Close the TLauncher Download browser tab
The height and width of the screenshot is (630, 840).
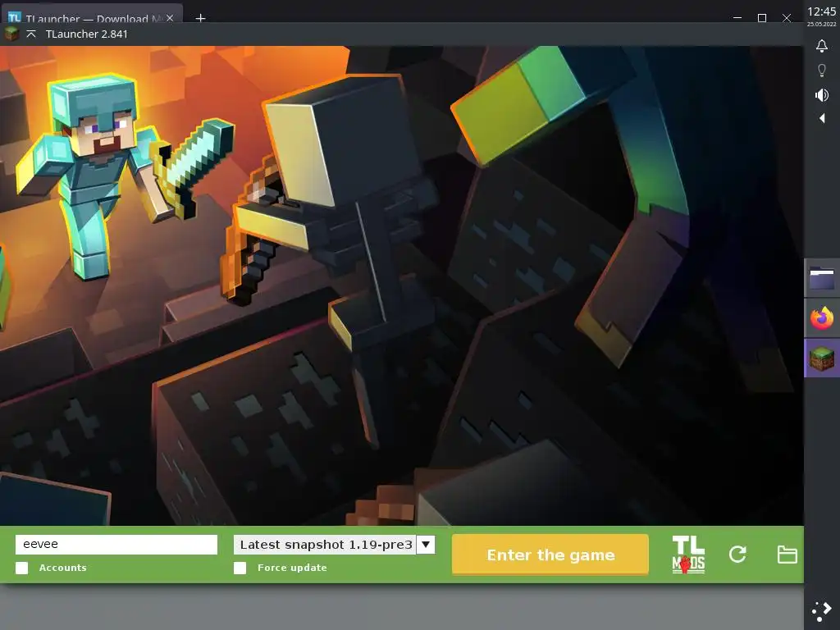(x=170, y=18)
